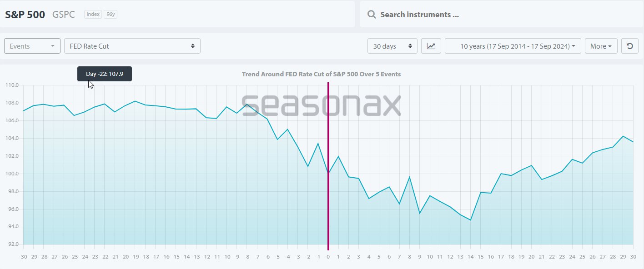Expand the FED Rate Cut selector

pos(132,46)
